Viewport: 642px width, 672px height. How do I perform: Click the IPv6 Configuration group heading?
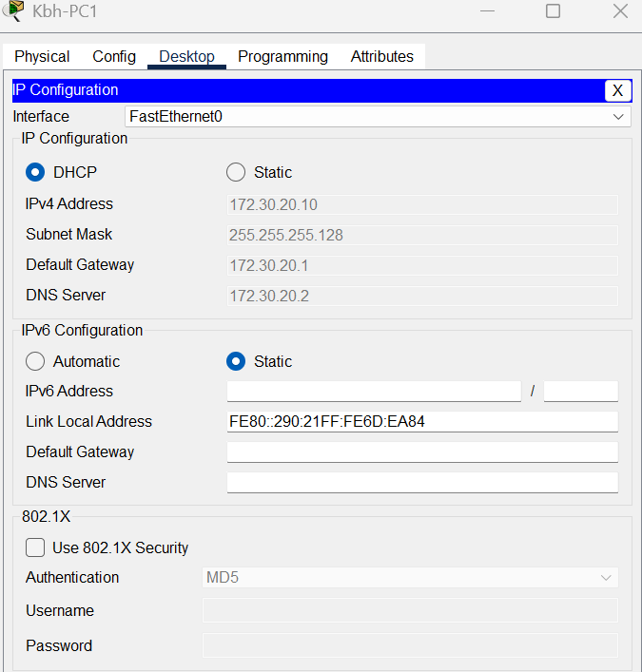coord(82,331)
